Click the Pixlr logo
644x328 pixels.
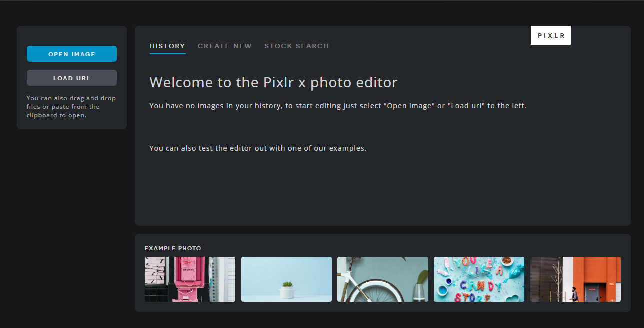coord(551,35)
